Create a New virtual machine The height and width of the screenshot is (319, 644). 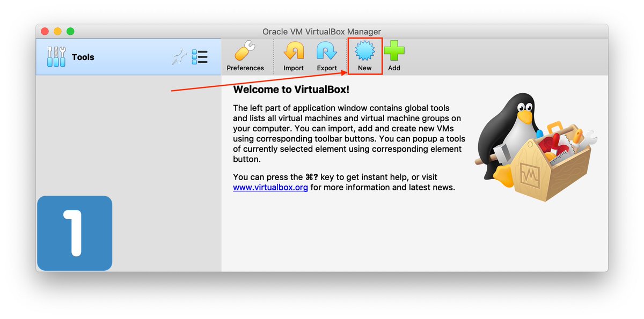pyautogui.click(x=365, y=56)
